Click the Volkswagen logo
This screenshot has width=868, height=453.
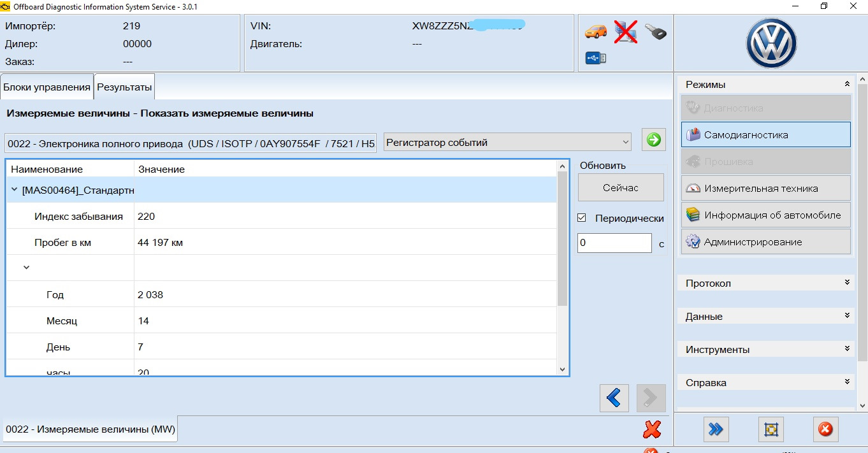[771, 44]
